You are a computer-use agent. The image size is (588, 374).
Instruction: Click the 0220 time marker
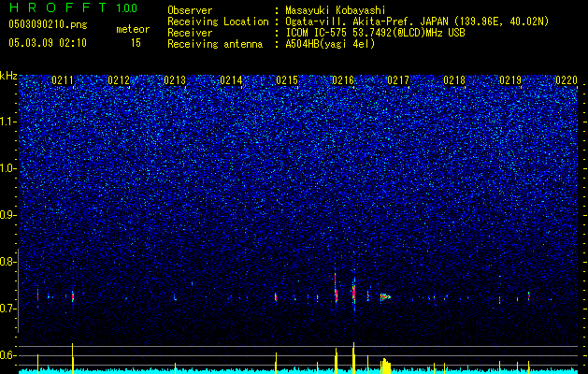(x=566, y=80)
